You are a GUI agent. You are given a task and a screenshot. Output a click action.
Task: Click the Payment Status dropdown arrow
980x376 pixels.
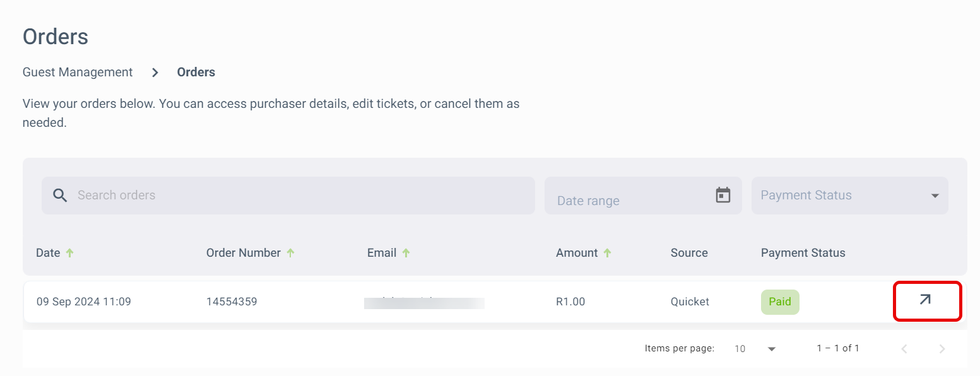coord(935,196)
